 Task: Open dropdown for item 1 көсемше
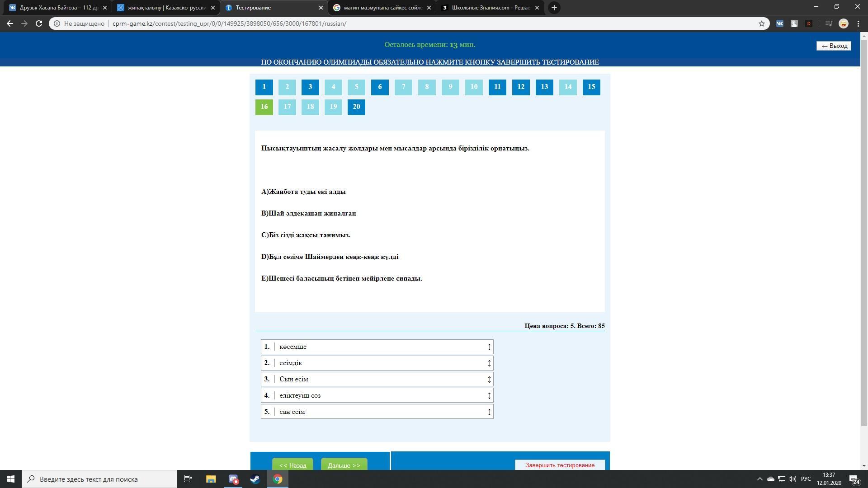point(489,347)
